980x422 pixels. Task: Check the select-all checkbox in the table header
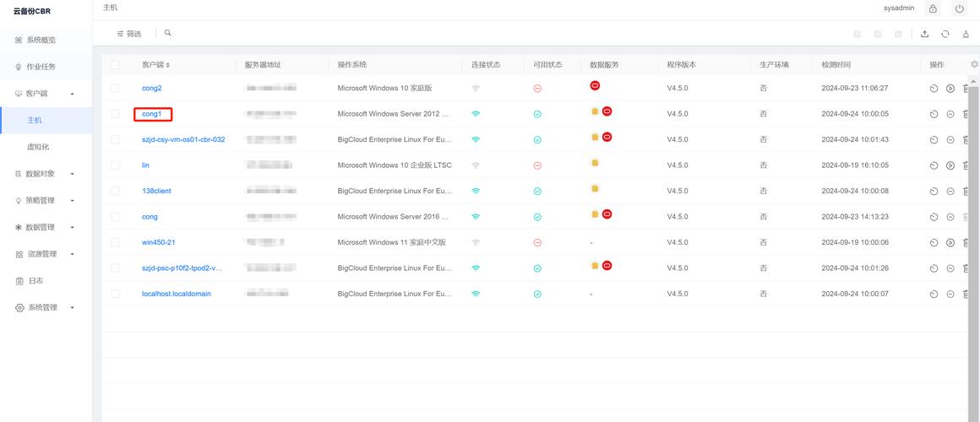(115, 65)
